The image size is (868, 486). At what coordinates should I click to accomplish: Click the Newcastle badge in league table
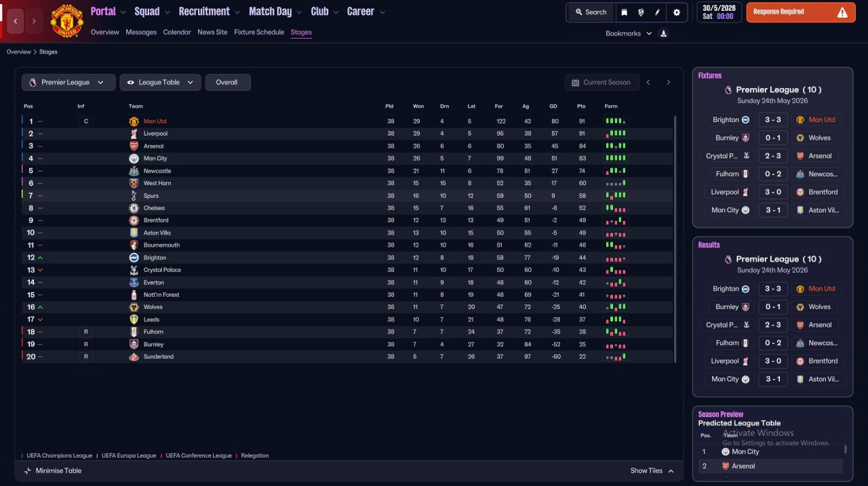[x=134, y=171]
